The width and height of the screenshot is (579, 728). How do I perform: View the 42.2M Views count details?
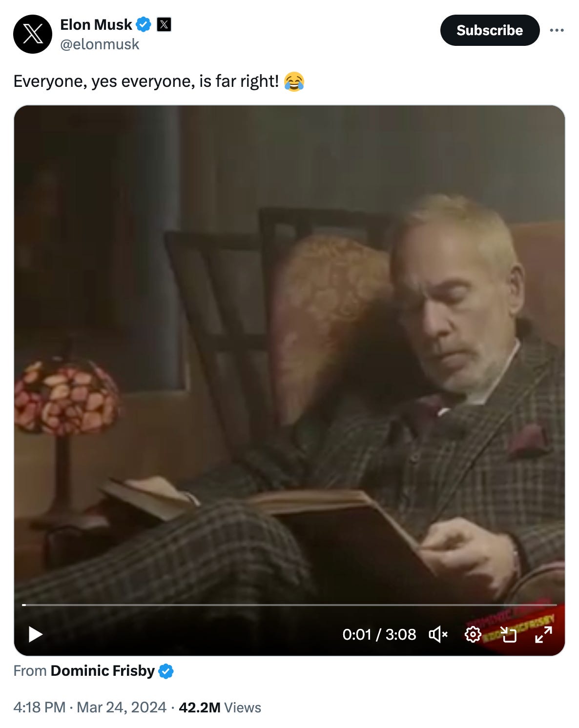click(220, 708)
